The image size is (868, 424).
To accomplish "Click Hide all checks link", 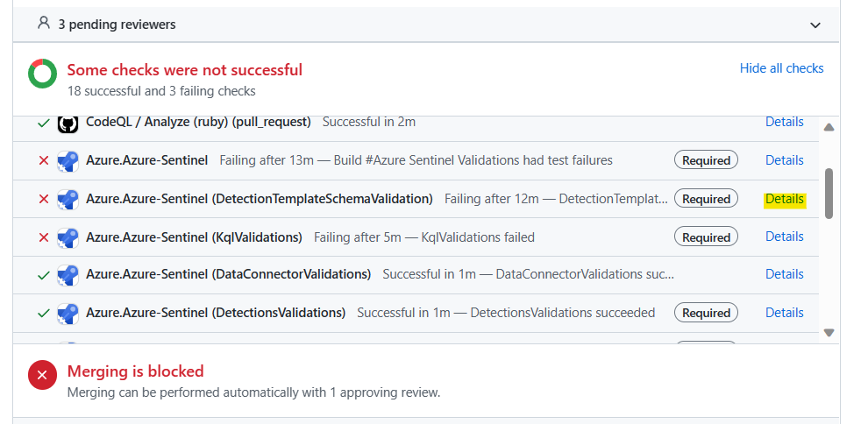I will (781, 68).
